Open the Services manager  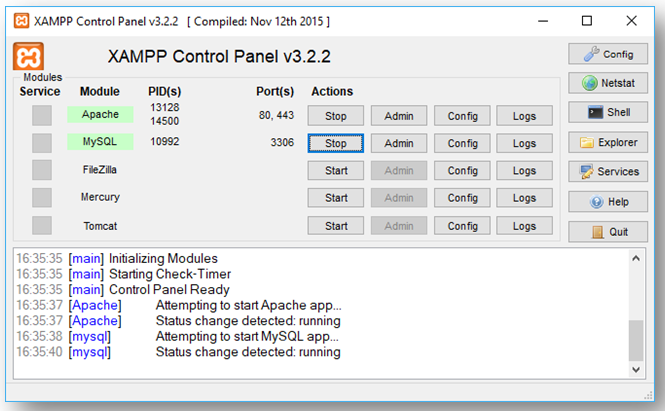coord(608,171)
